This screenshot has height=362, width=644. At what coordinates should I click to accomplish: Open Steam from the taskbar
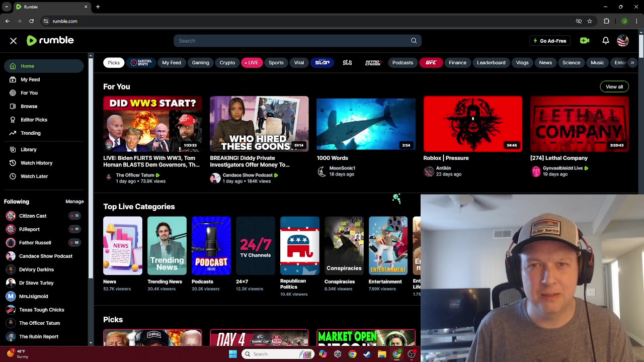coord(367,354)
